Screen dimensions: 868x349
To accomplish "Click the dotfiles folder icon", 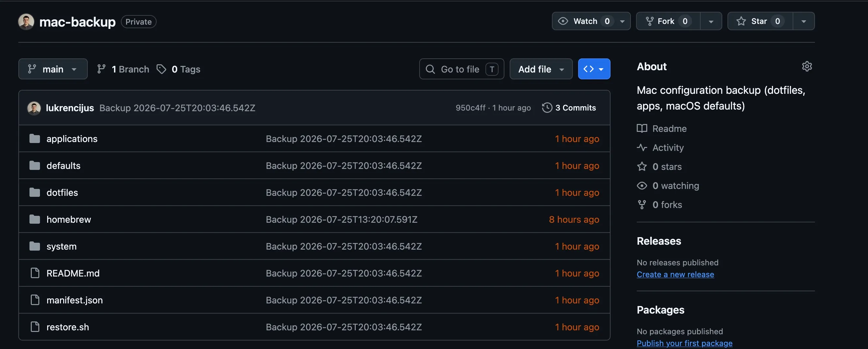I will [34, 193].
